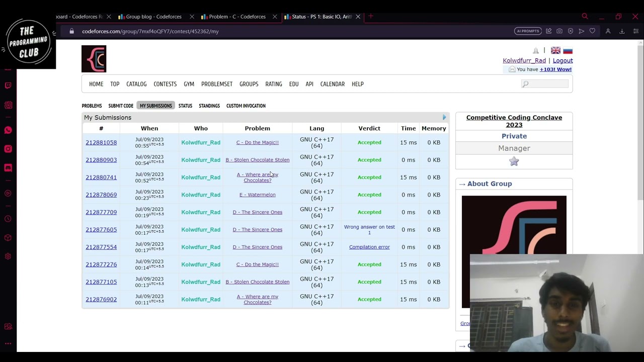644x362 pixels.
Task: Click the arrow icon in My Submissions header
Action: [444, 118]
